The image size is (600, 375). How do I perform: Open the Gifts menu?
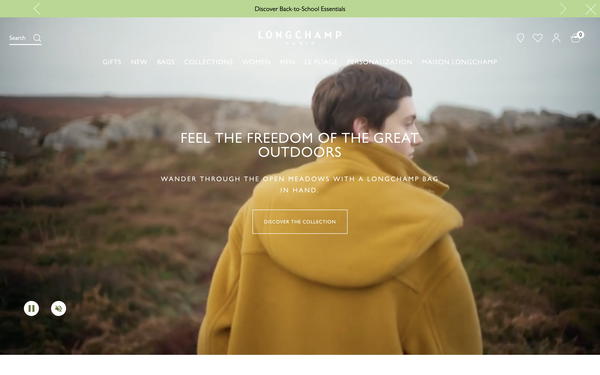(112, 62)
